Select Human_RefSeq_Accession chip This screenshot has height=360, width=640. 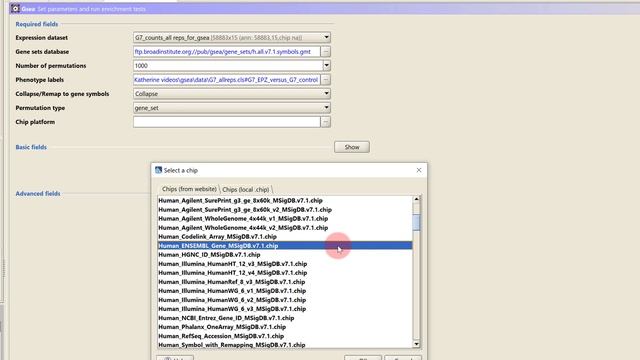[285, 336]
